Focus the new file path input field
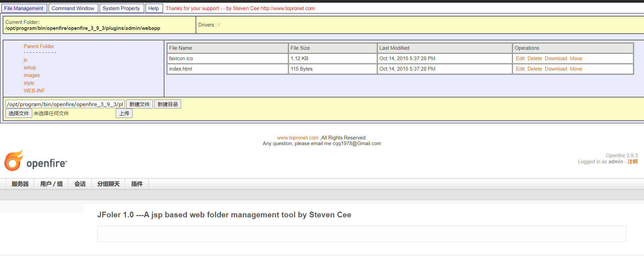 point(65,104)
